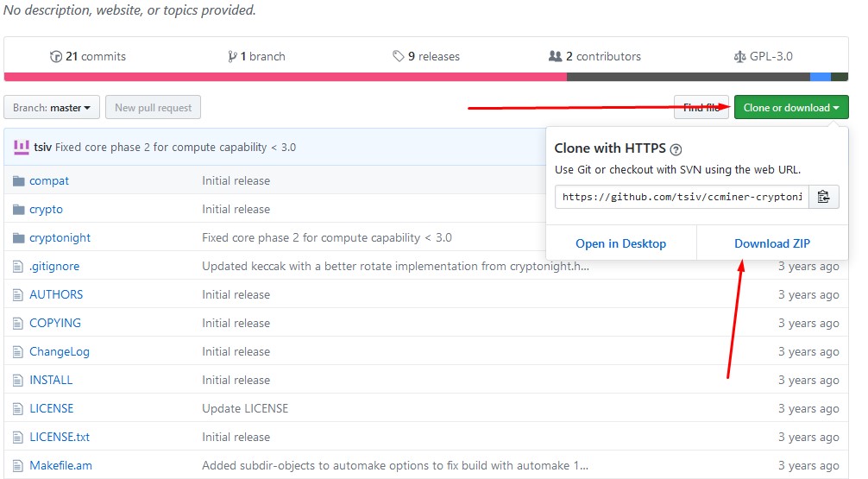868x479 pixels.
Task: Open the compat folder
Action: [49, 181]
